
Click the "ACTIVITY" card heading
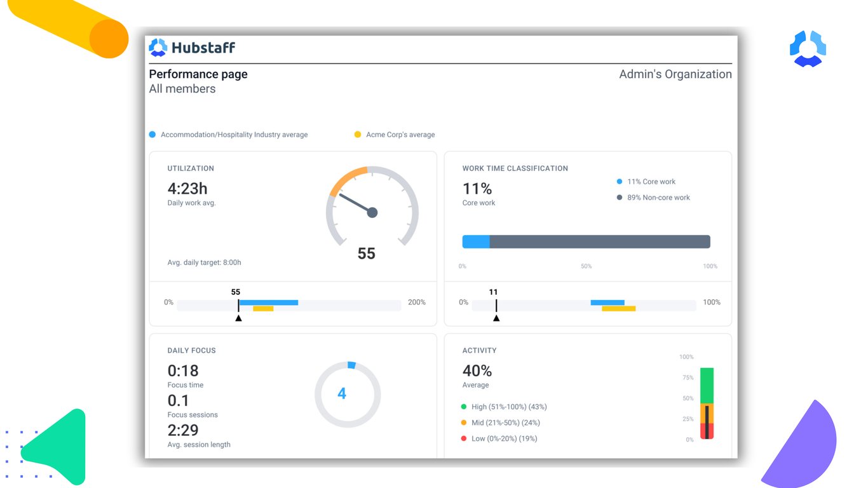pos(480,350)
